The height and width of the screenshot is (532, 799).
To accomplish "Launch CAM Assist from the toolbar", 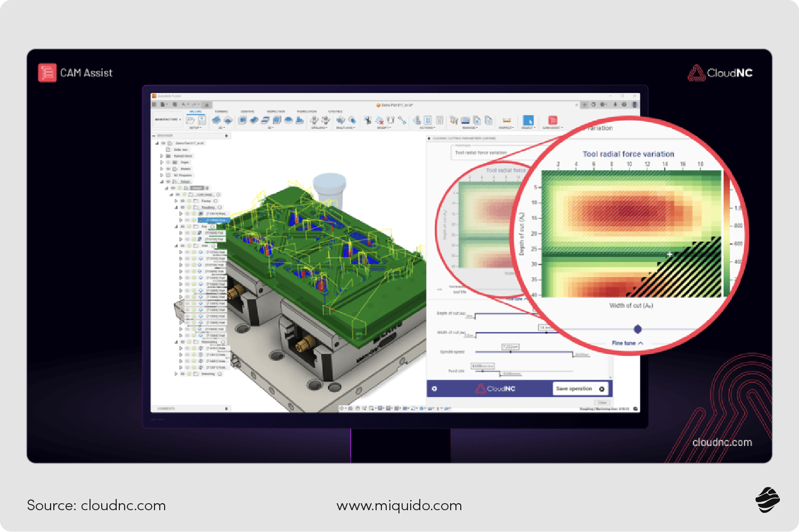I will tap(553, 119).
